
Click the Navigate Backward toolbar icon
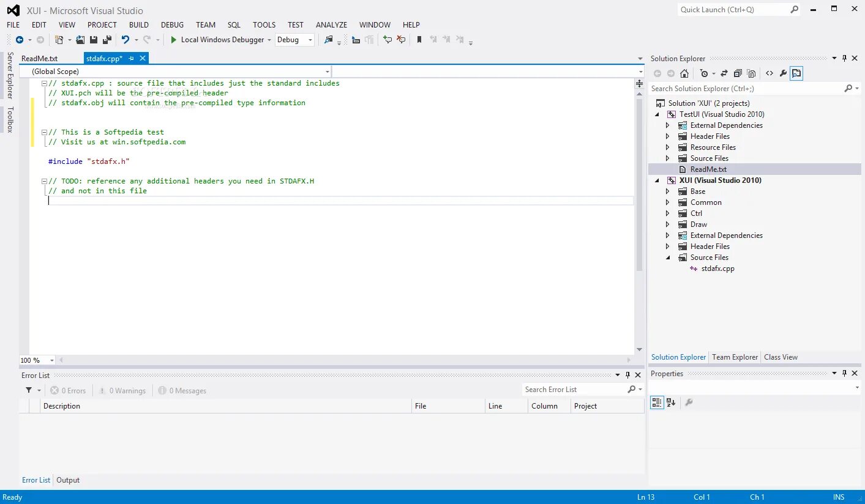click(20, 40)
